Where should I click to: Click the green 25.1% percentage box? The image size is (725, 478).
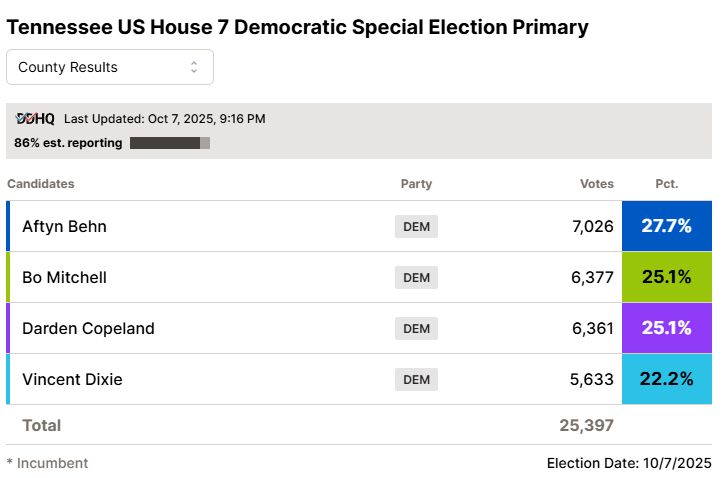(666, 277)
